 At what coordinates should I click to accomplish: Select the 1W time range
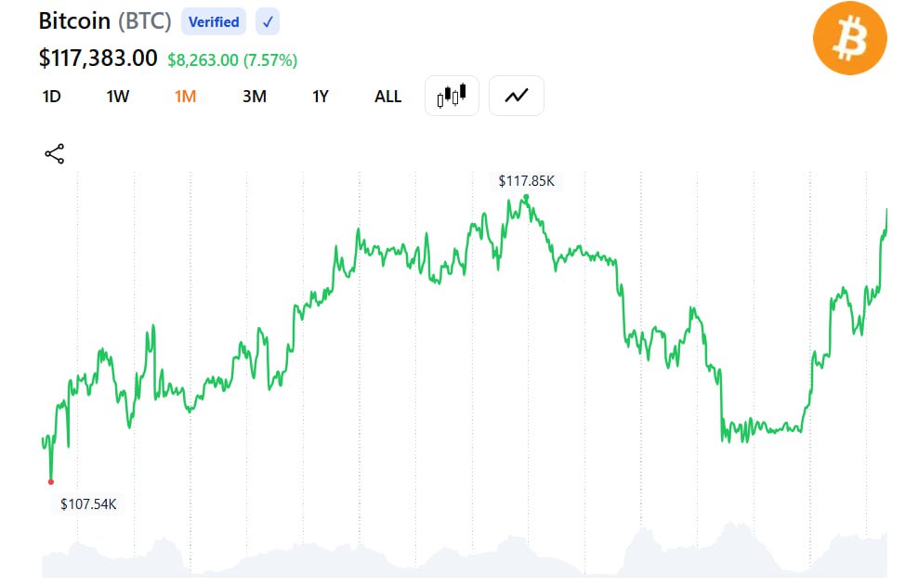(x=118, y=97)
